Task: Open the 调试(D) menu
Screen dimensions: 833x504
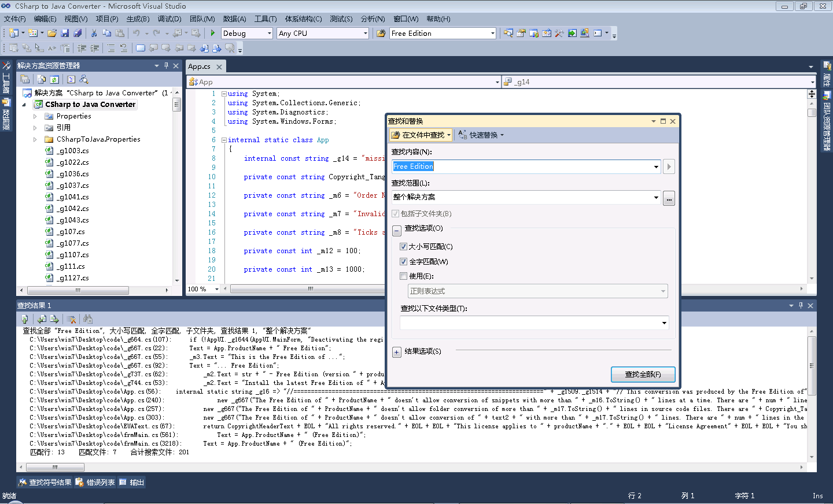Action: pyautogui.click(x=169, y=19)
